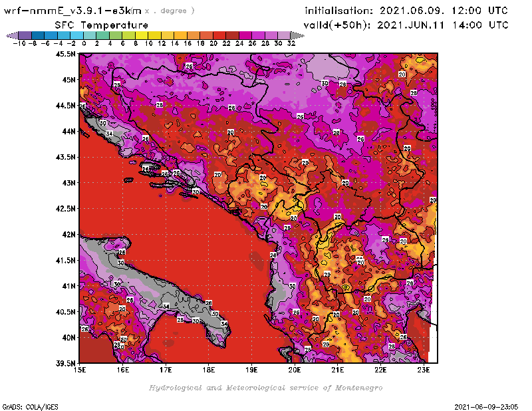Click the '41N' latitude label

pyautogui.click(x=68, y=286)
